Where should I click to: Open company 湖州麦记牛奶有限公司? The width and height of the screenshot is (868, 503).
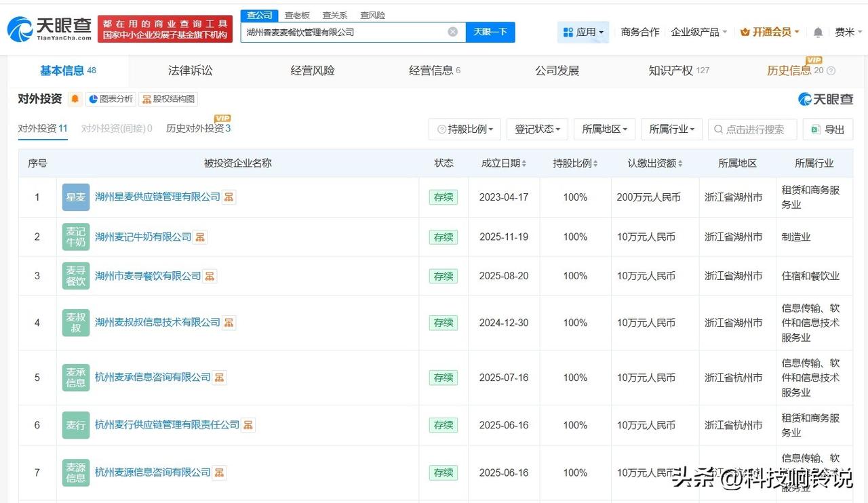(x=143, y=237)
